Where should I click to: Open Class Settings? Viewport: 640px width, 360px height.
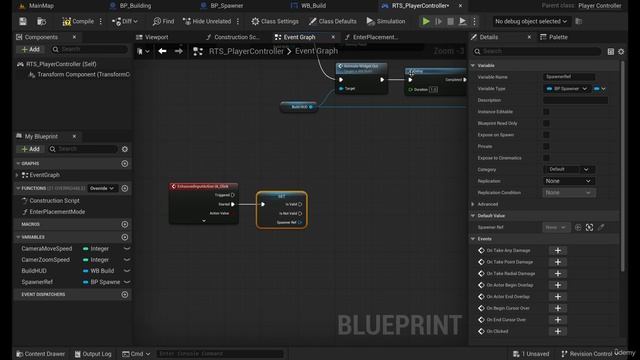tap(275, 21)
